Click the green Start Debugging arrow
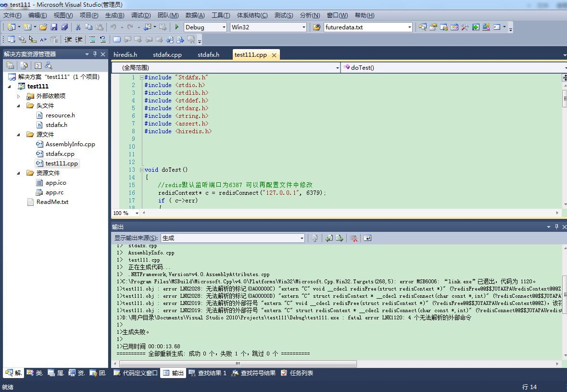Viewport: 567px width, 392px height. click(x=177, y=27)
